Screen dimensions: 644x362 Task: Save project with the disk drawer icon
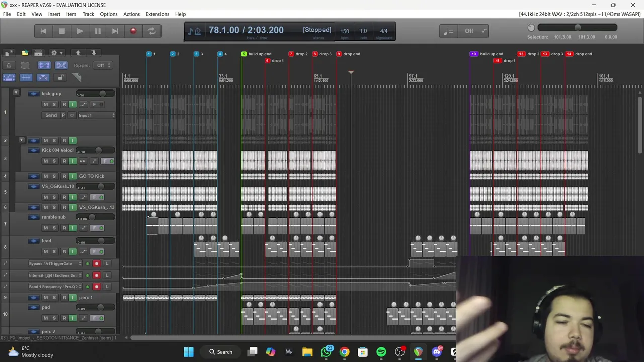point(38,53)
